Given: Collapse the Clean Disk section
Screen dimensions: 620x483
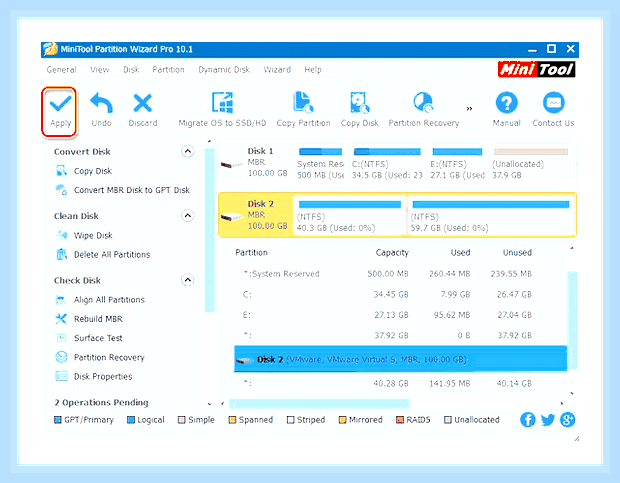Looking at the screenshot, I should tap(187, 216).
